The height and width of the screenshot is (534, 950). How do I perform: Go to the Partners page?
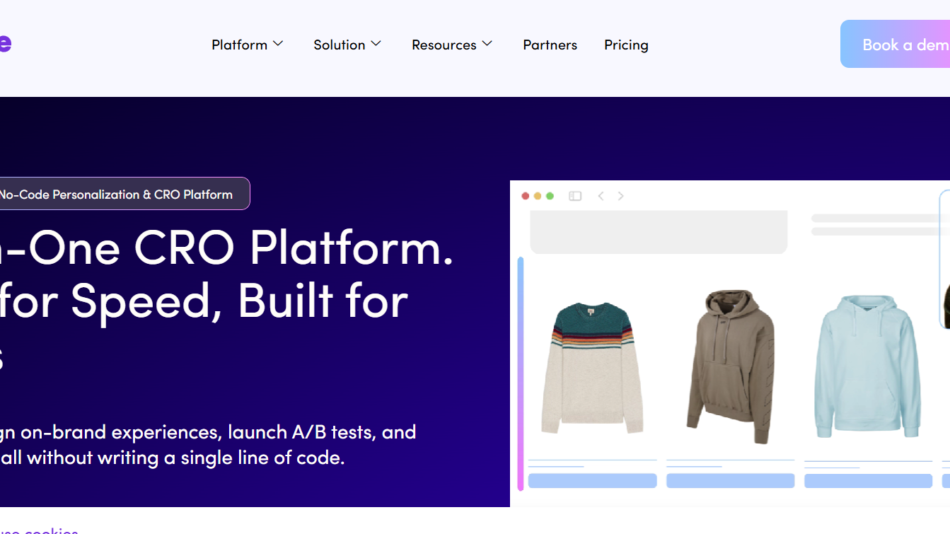550,45
